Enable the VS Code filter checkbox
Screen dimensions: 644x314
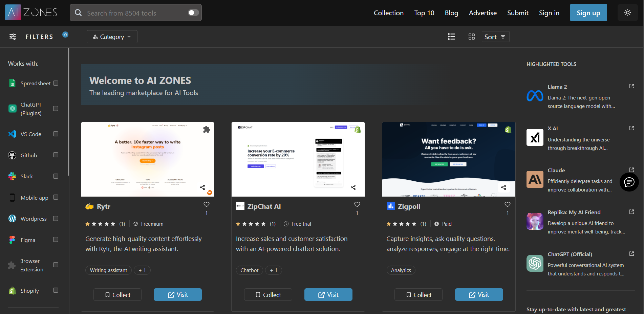[x=56, y=134]
